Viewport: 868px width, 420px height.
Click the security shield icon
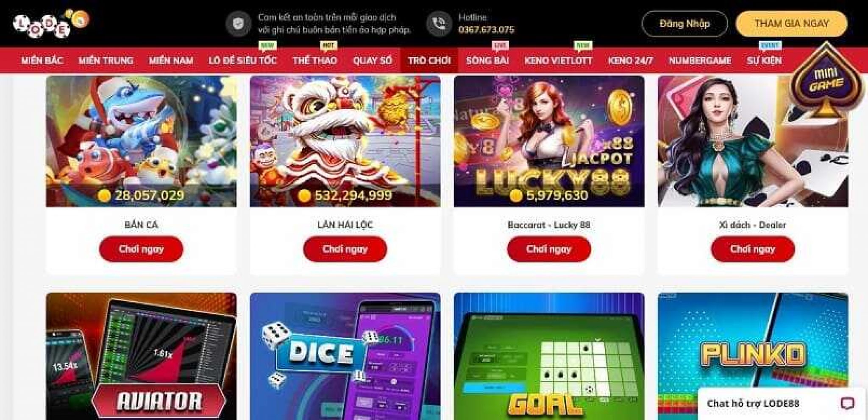click(x=239, y=23)
